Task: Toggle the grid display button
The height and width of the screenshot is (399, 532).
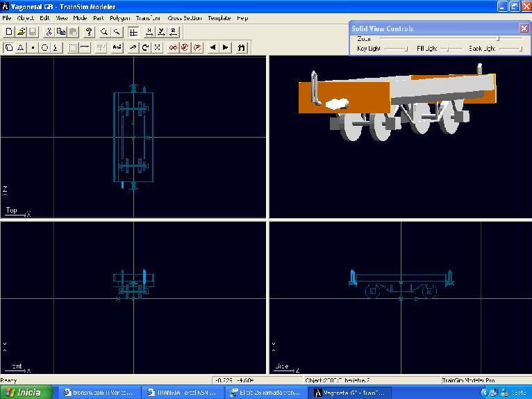Action: [133, 32]
